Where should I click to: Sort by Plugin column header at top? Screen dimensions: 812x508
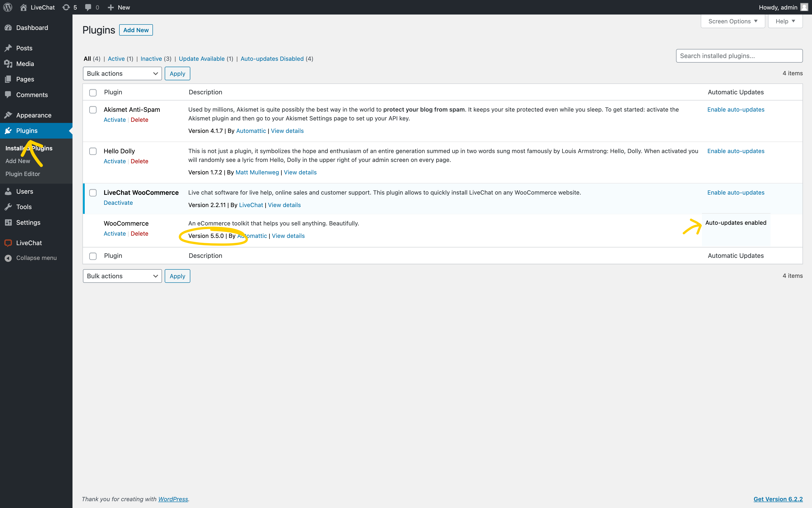pos(113,92)
